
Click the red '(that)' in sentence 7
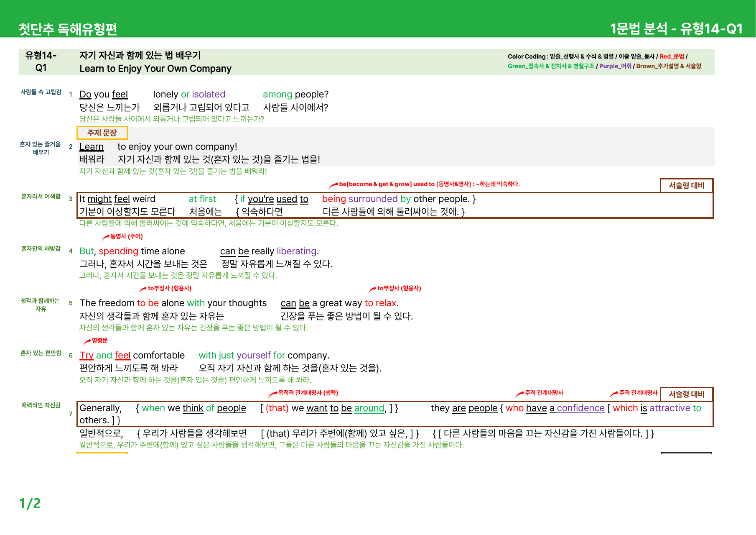pyautogui.click(x=277, y=408)
